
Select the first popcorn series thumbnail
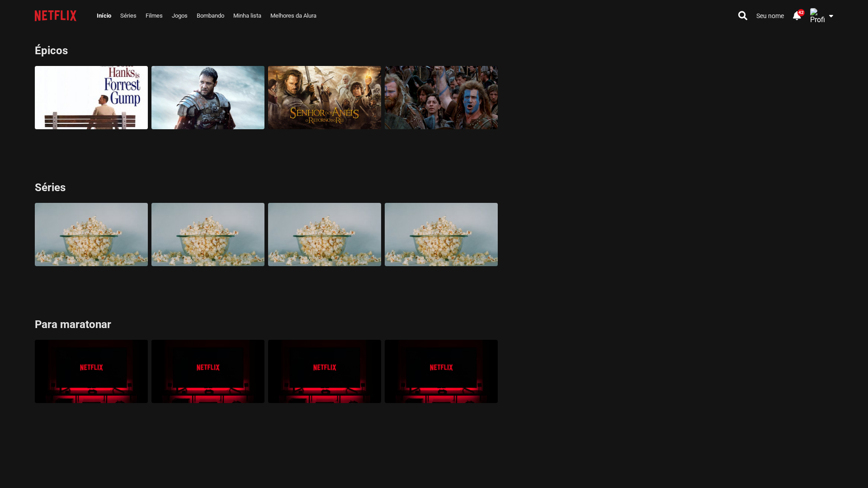point(91,234)
